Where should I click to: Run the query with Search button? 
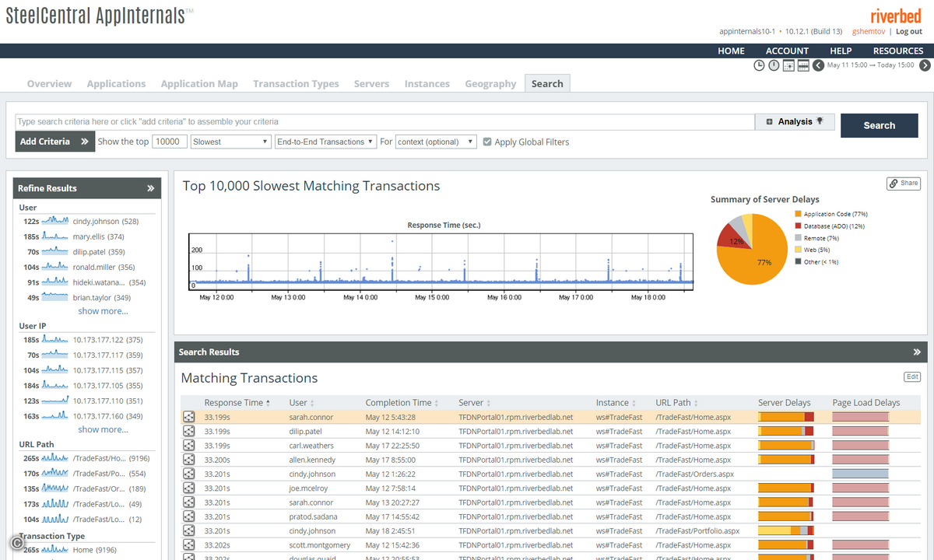pyautogui.click(x=880, y=125)
